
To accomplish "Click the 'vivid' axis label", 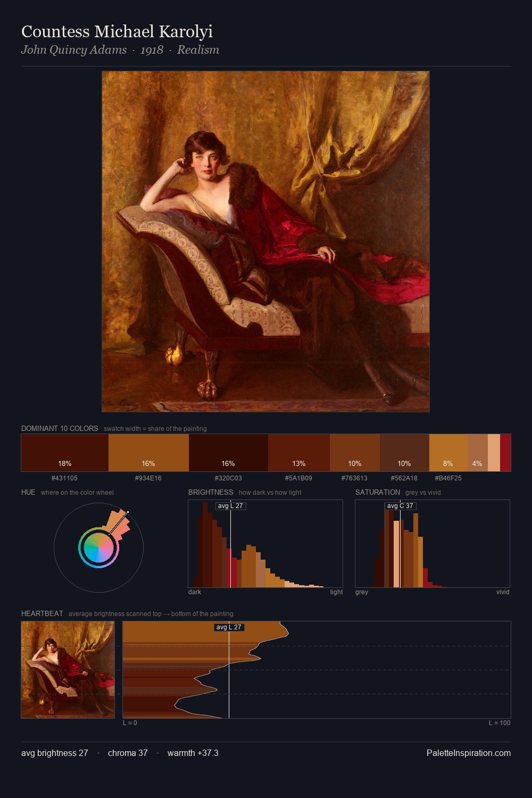I will (503, 592).
